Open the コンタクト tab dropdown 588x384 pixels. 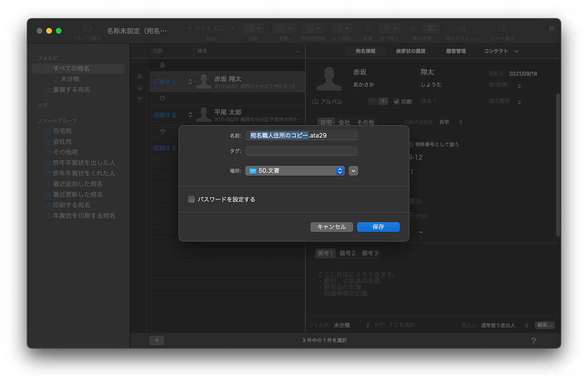pyautogui.click(x=501, y=51)
